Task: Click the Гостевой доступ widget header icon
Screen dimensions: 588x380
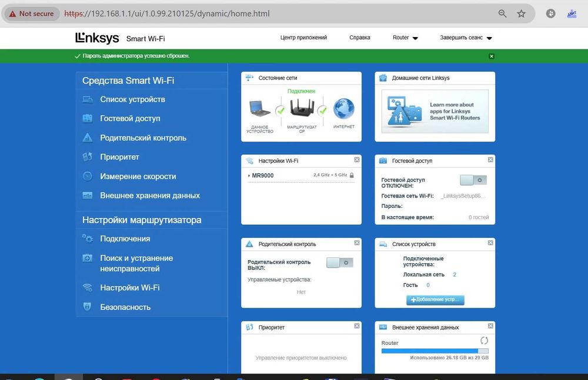Action: [x=383, y=161]
